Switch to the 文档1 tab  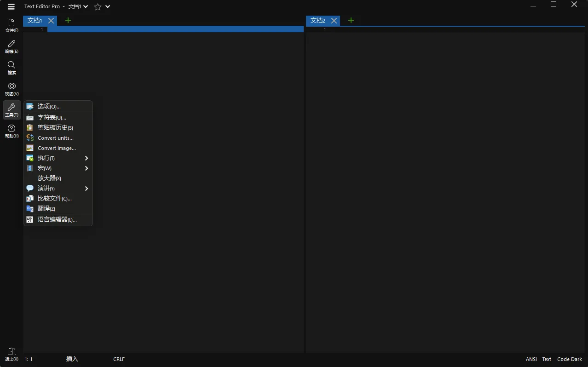click(x=35, y=21)
